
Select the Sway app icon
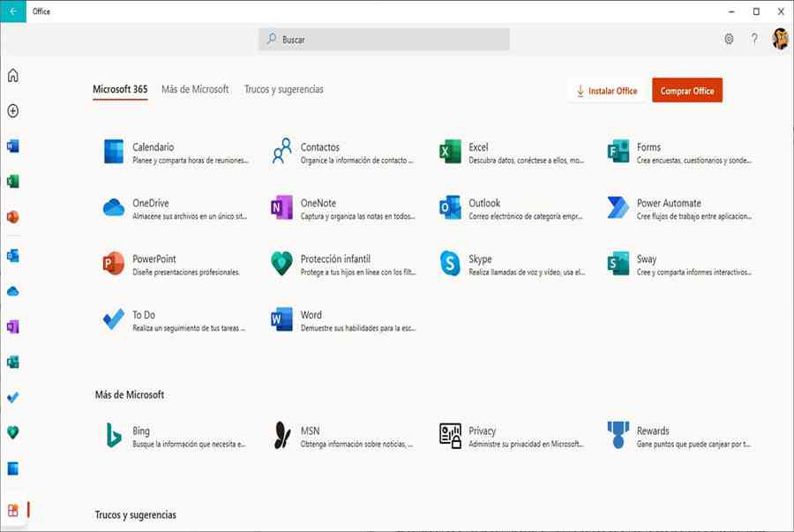[618, 264]
